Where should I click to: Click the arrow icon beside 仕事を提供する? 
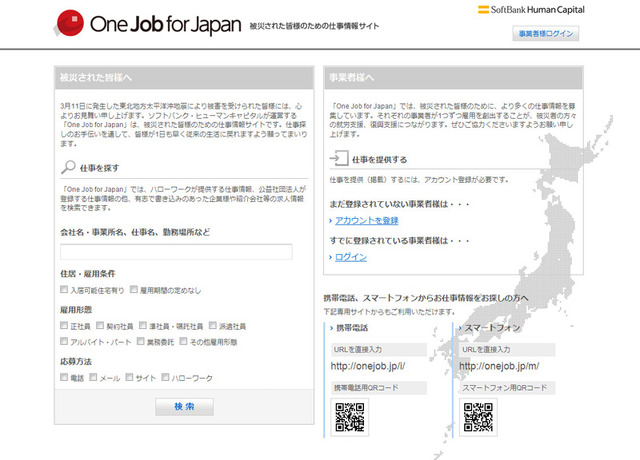(x=339, y=158)
